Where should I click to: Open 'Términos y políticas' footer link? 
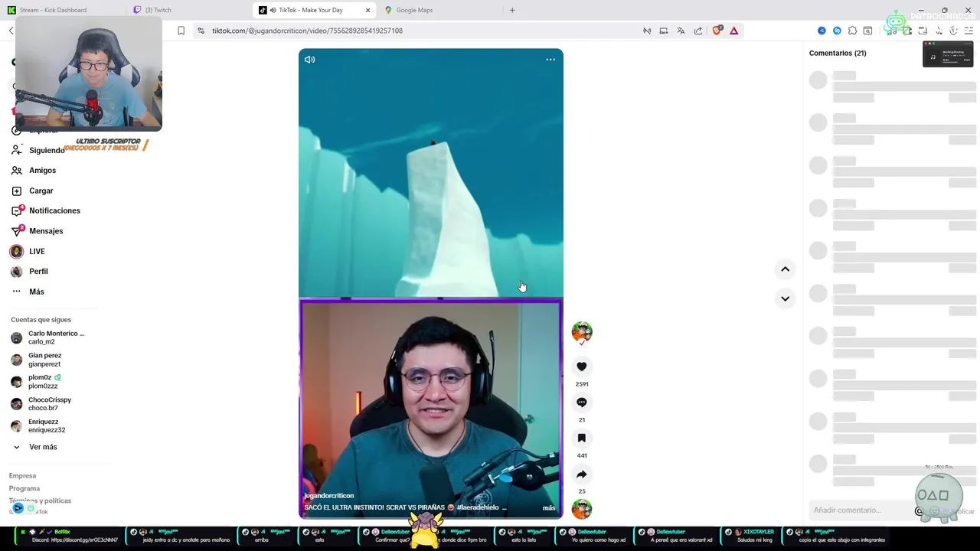(x=40, y=500)
